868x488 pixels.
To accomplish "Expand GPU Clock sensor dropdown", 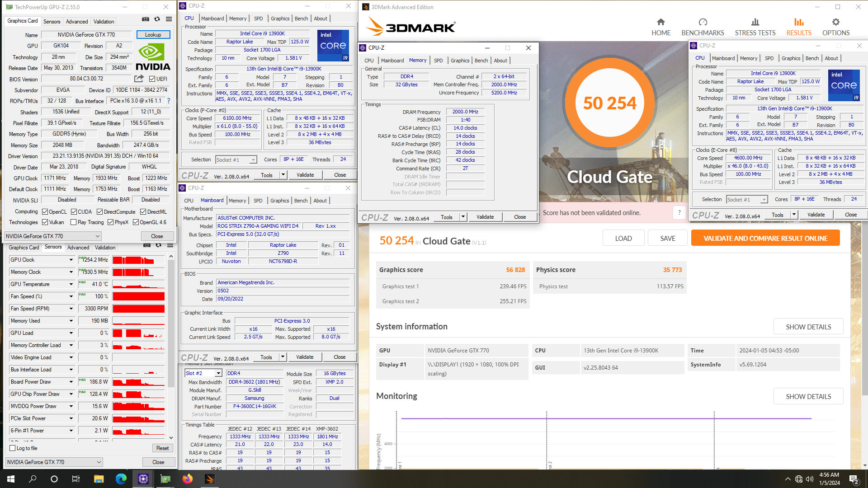I will [71, 260].
